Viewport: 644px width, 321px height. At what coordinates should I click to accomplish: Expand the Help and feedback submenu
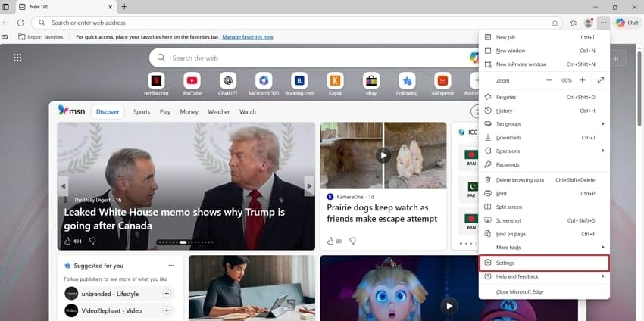point(545,276)
